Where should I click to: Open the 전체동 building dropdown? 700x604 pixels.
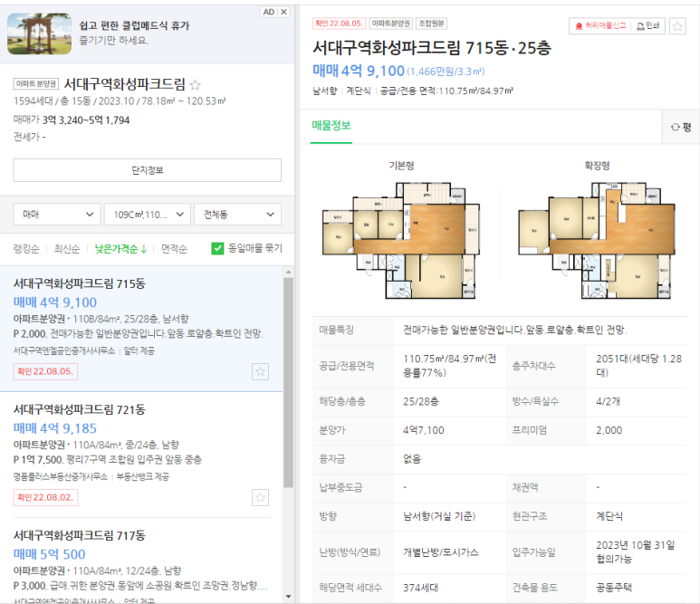pyautogui.click(x=237, y=215)
